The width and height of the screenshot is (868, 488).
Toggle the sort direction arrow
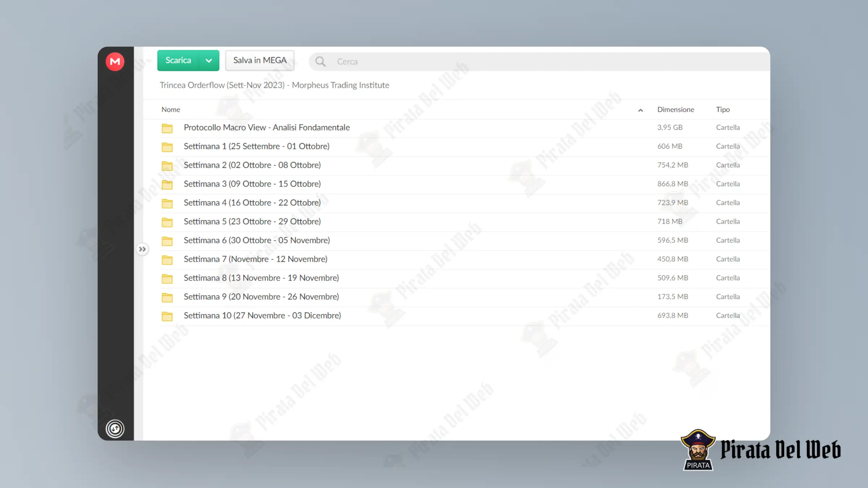coord(641,110)
